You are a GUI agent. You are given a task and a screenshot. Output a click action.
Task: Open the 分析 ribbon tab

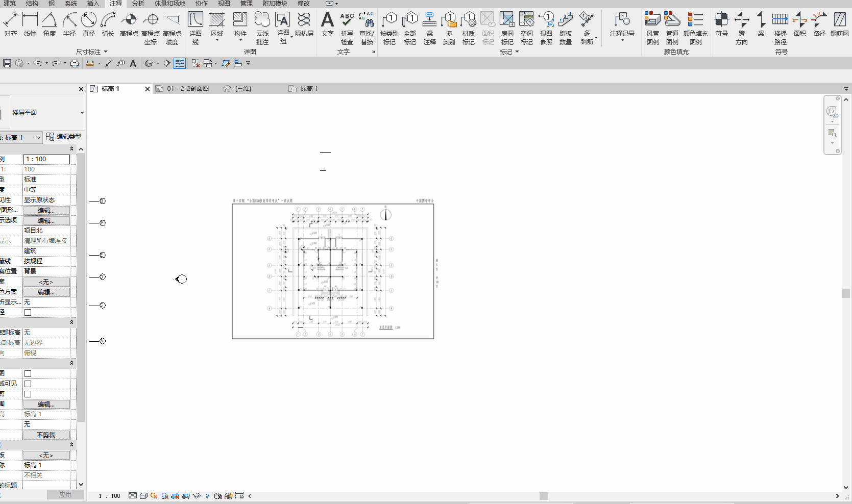pos(138,4)
